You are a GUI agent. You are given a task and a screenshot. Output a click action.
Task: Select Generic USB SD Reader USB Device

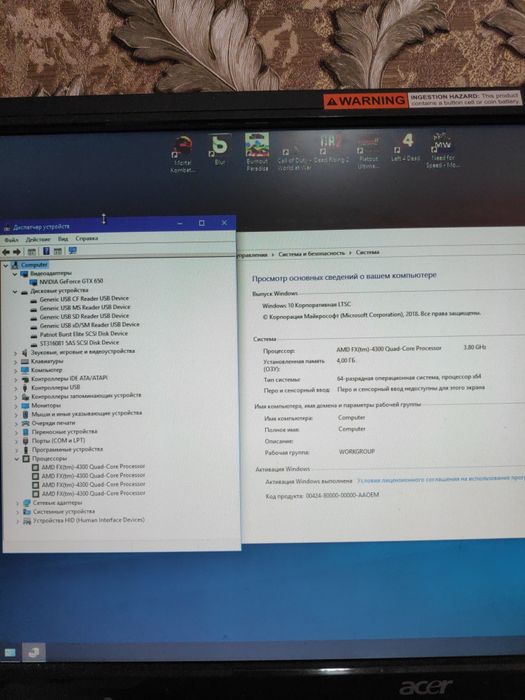pyautogui.click(x=84, y=316)
